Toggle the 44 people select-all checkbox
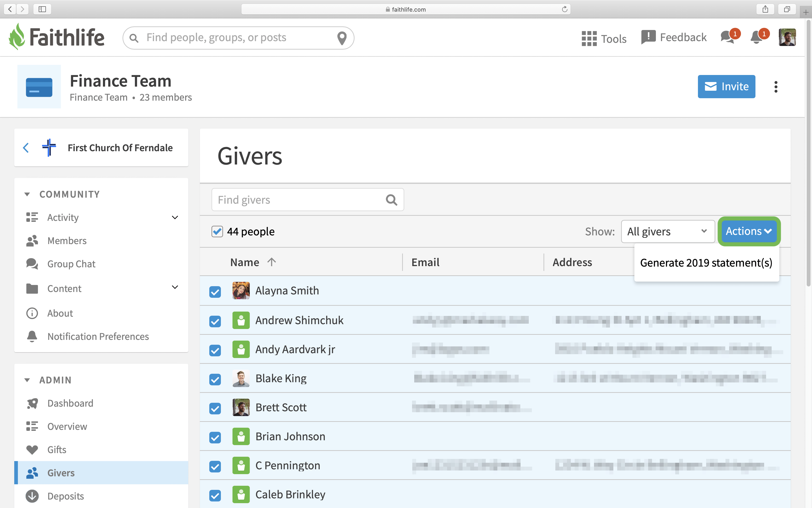Image resolution: width=812 pixels, height=508 pixels. pos(217,231)
